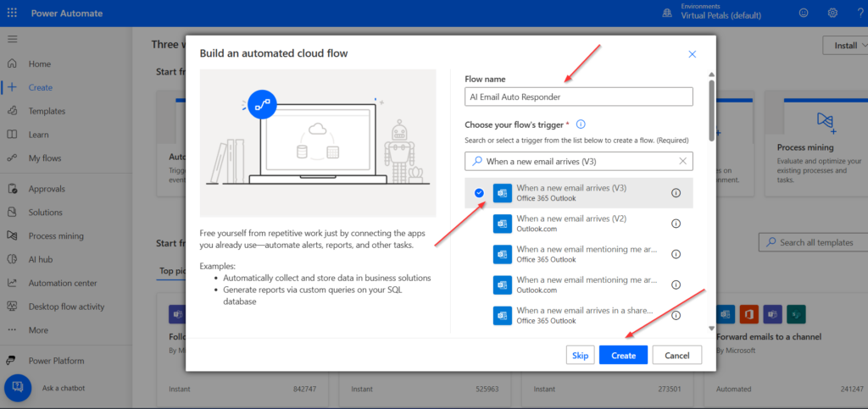Screen dimensions: 868x409
Task: Click the Office 365 Outlook icon for V3 trigger
Action: click(x=503, y=193)
